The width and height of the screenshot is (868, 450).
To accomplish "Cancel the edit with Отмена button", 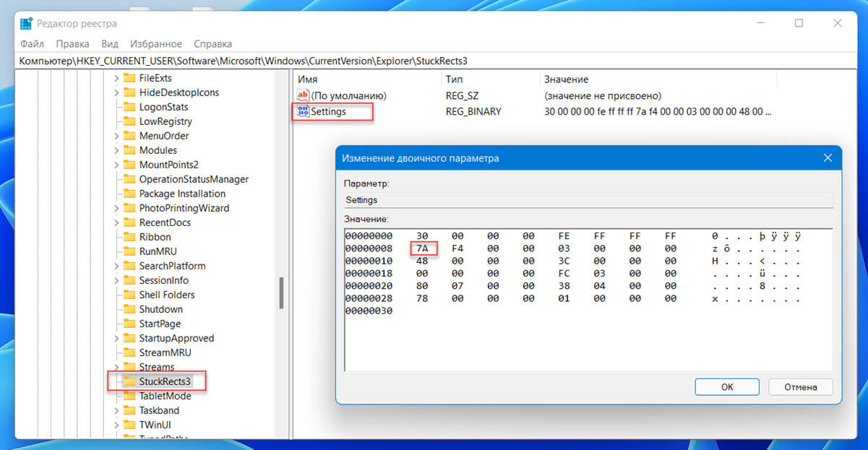I will pos(801,387).
